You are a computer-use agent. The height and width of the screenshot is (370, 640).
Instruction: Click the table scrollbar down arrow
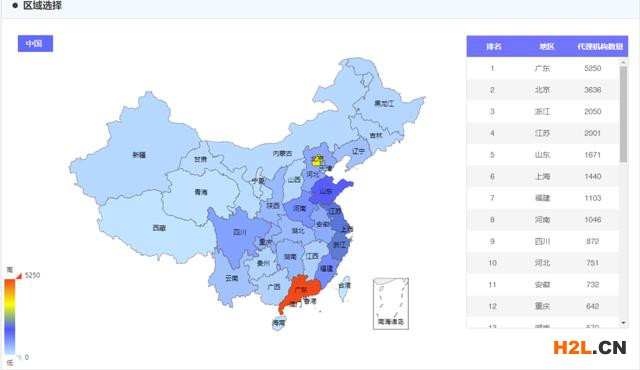point(623,323)
